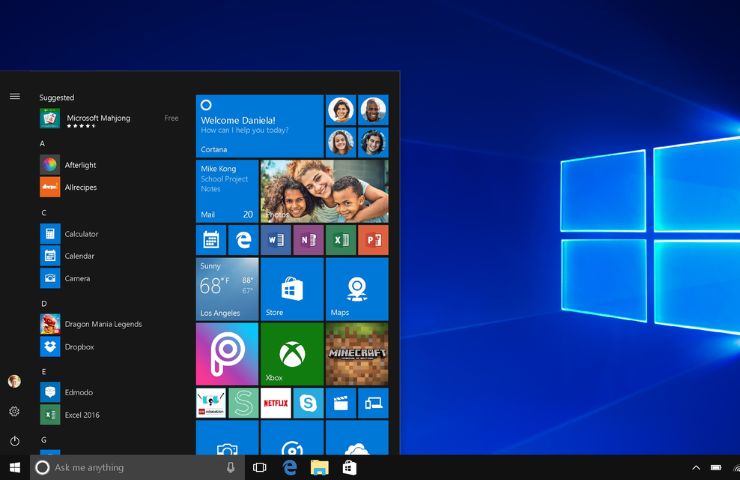This screenshot has width=740, height=480.
Task: Open the Photos live tile
Action: [324, 191]
